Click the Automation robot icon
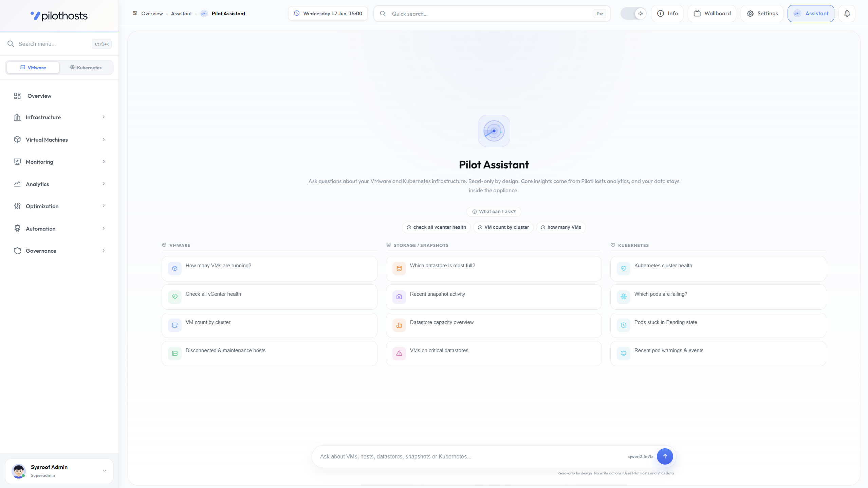 point(17,229)
